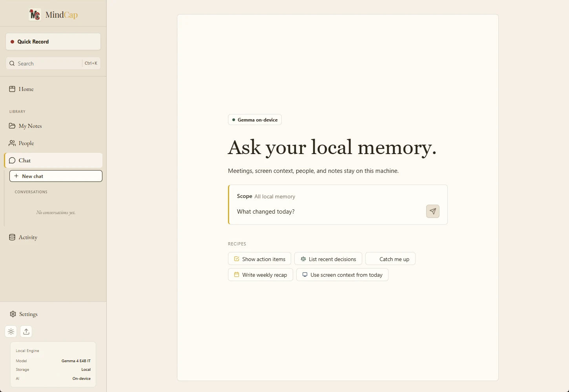Click the Gemma on-device badge
Image resolution: width=569 pixels, height=392 pixels.
(x=255, y=120)
